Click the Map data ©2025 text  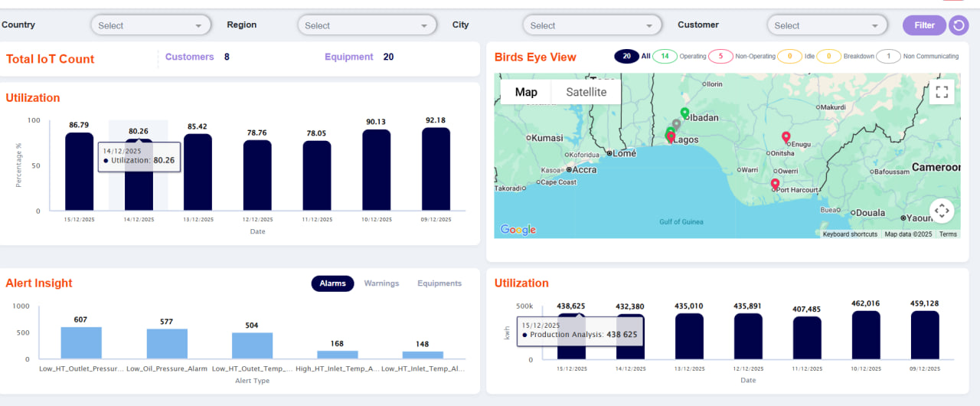coord(908,234)
